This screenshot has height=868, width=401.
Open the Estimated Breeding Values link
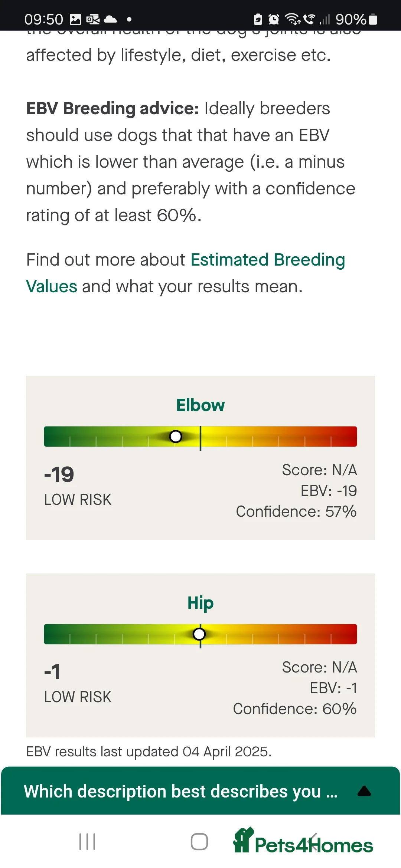pyautogui.click(x=267, y=260)
